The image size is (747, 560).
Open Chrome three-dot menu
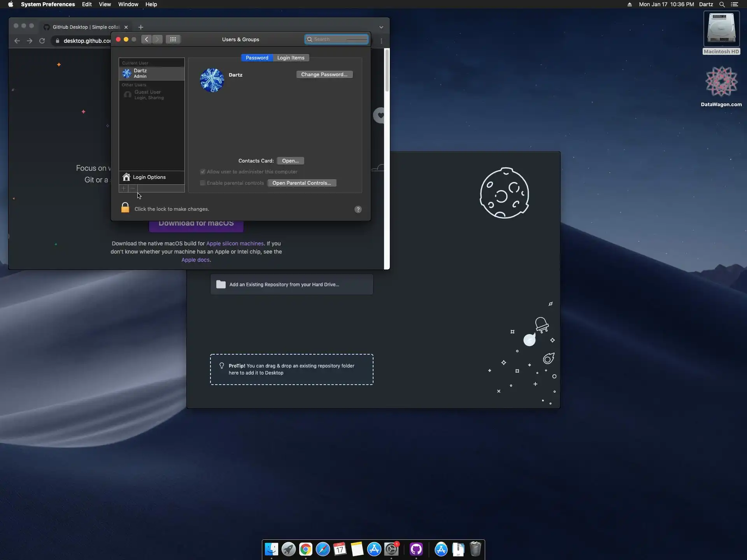pos(381,41)
